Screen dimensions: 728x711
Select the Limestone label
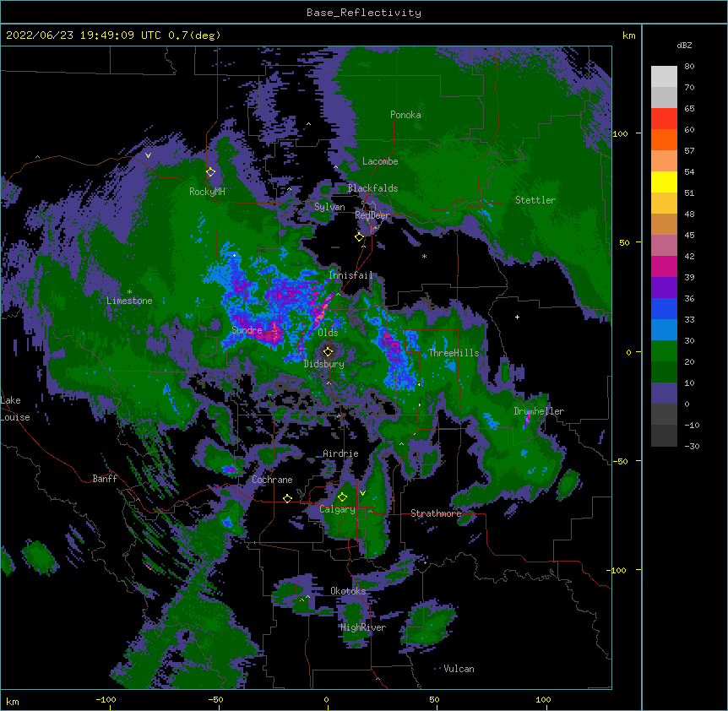[x=129, y=301]
